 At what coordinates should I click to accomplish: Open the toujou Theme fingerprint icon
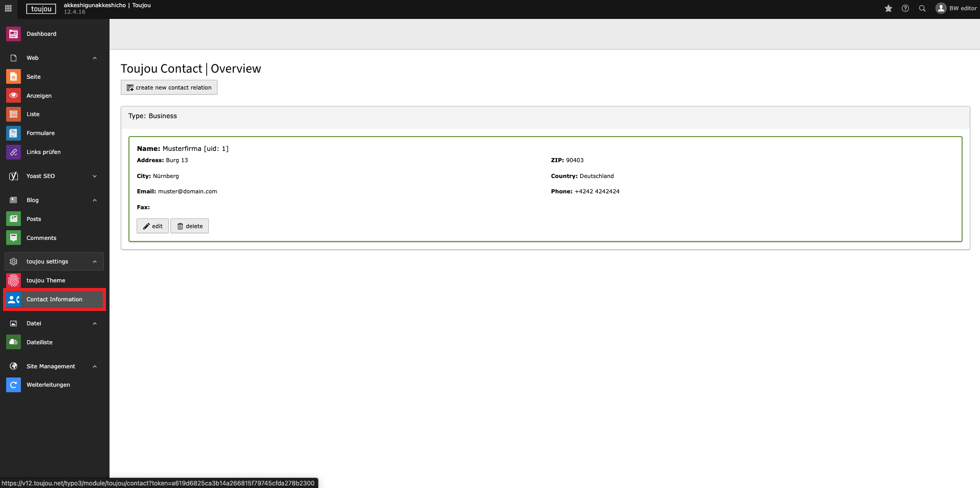13,280
